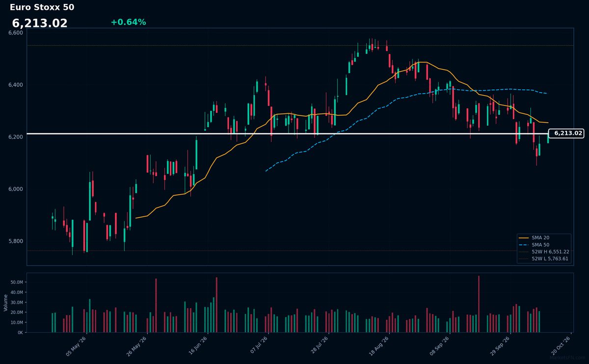Click the Euro Stoxx 50 chart title
This screenshot has width=589, height=364.
42,7
